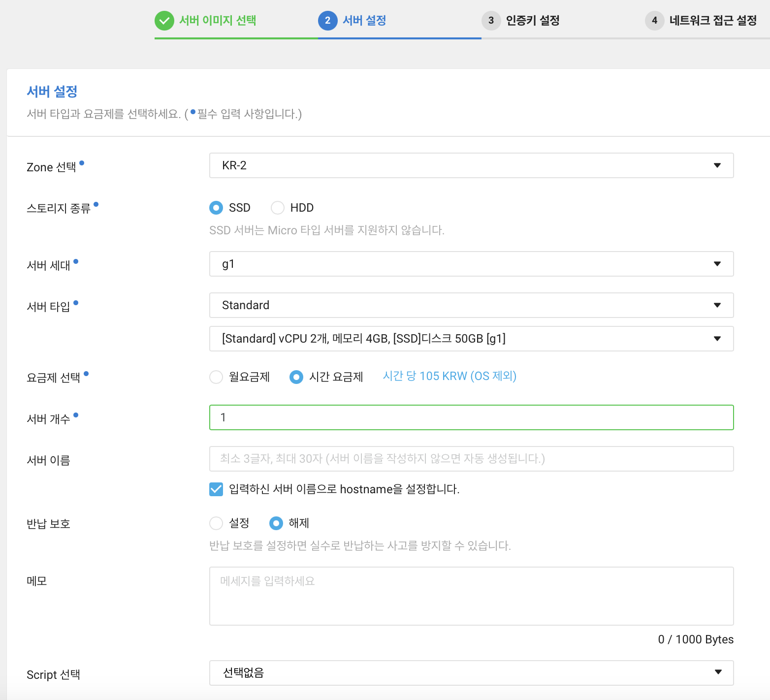Switch pricing to 월요금제
This screenshot has height=700, width=770.
tap(216, 377)
